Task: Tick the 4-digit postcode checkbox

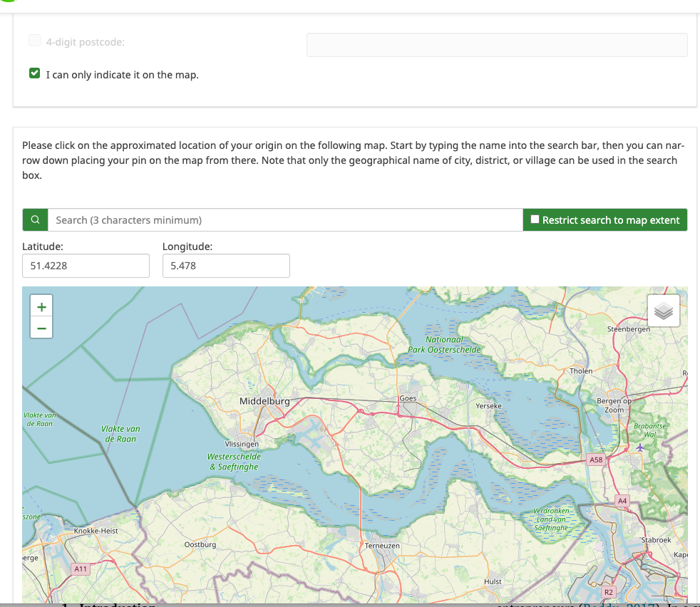Action: pos(34,41)
